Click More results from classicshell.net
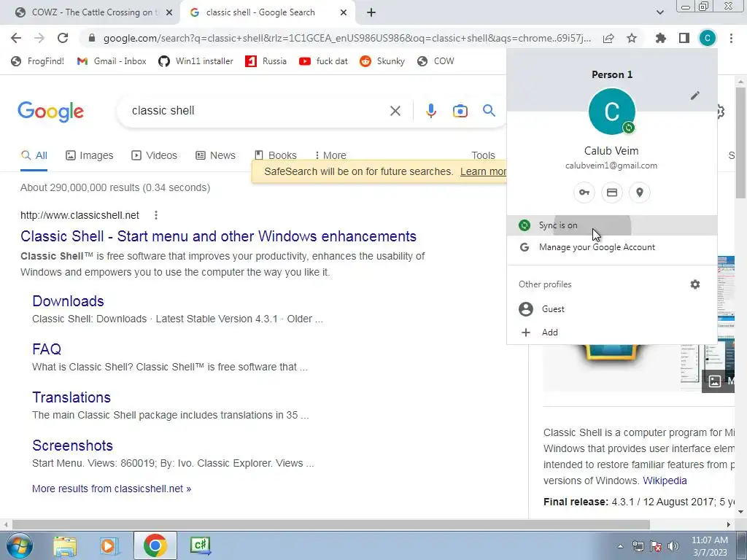 (112, 489)
